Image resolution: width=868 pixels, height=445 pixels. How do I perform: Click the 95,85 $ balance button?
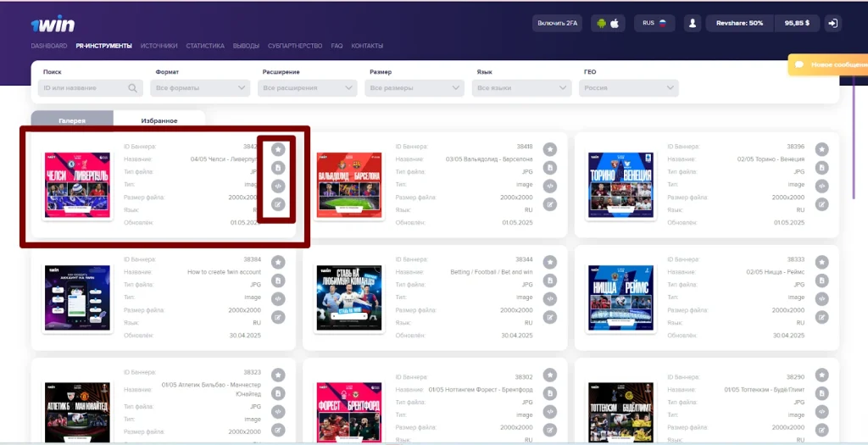[x=797, y=23]
